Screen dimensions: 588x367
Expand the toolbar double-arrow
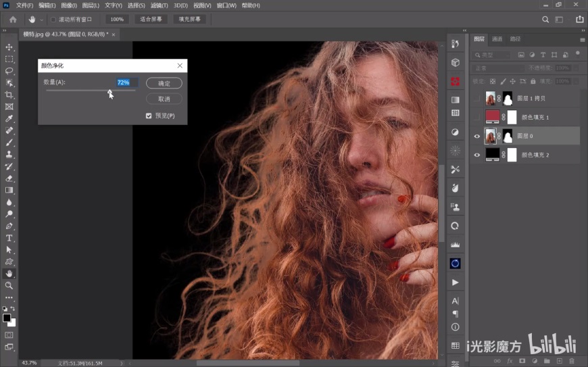(x=5, y=30)
